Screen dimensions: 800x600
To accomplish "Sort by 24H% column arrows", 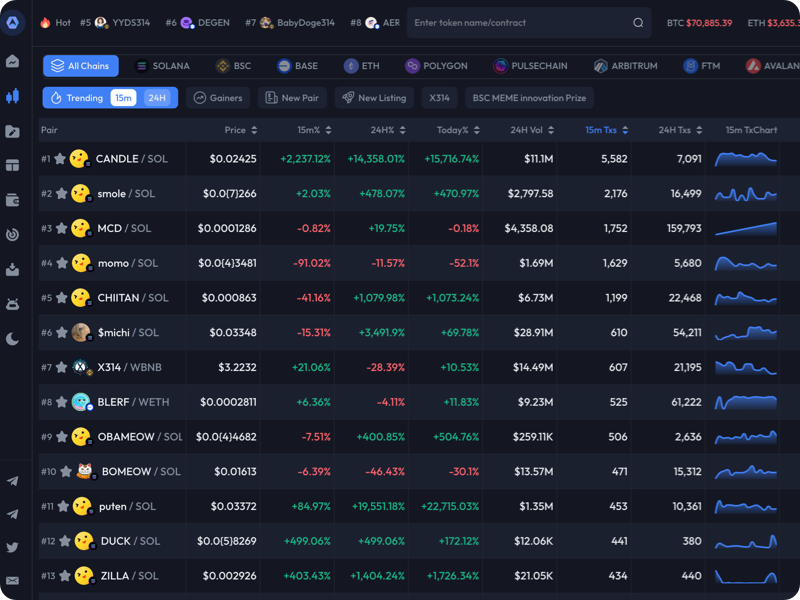I will pyautogui.click(x=403, y=130).
